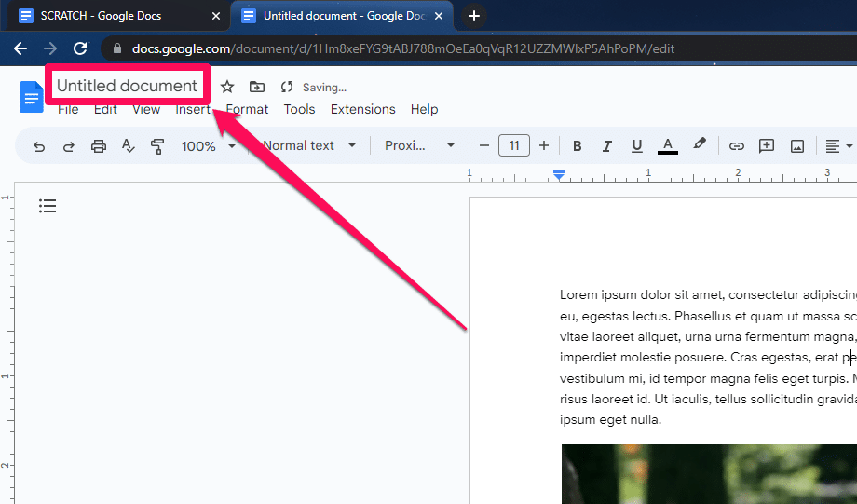Open the View menu

click(146, 109)
